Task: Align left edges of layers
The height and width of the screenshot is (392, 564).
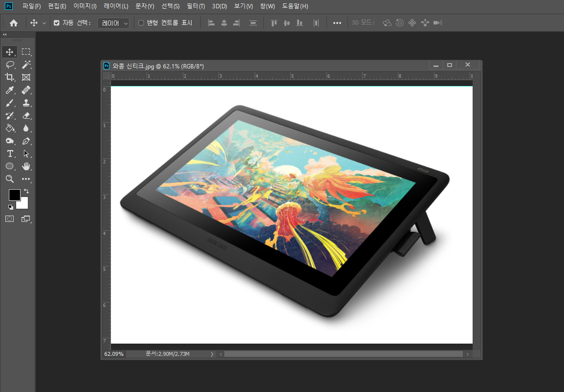Action: 212,23
